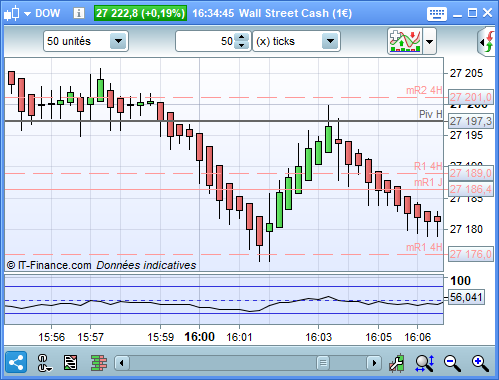Expand the collapsed trading panel on right edge

pyautogui.click(x=487, y=42)
